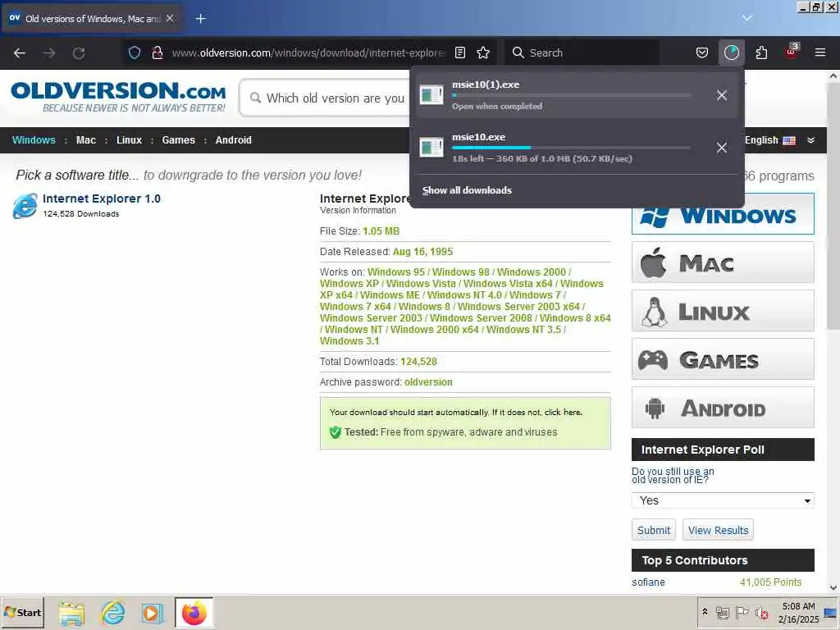Click the msie10(1).exe file icon

(431, 95)
